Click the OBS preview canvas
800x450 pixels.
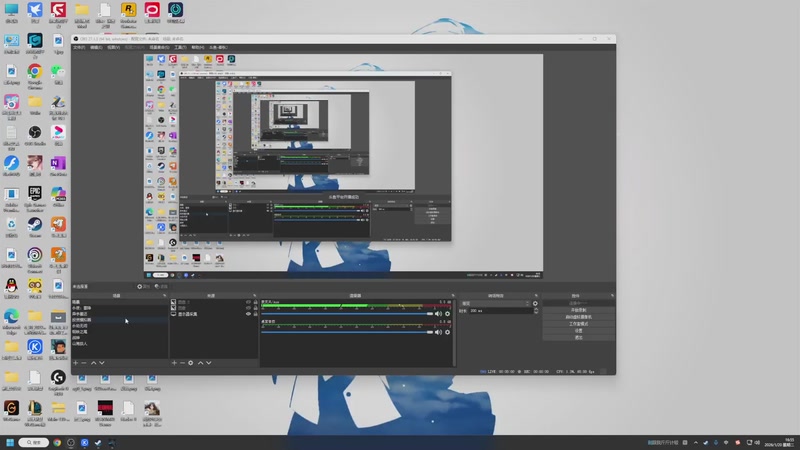tap(343, 166)
